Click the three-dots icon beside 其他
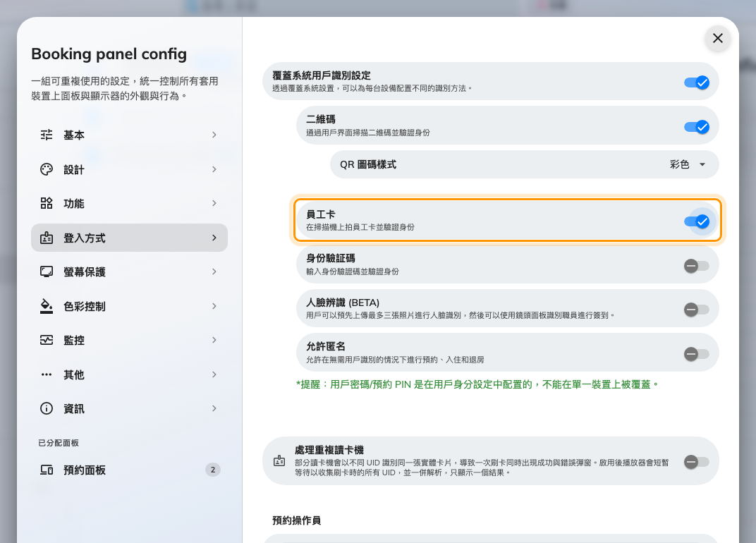The height and width of the screenshot is (543, 756). coord(47,374)
